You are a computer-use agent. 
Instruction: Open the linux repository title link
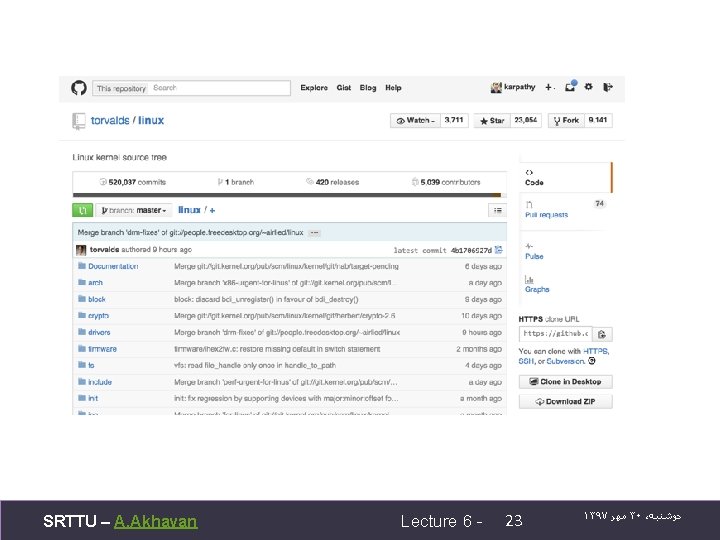click(x=151, y=120)
